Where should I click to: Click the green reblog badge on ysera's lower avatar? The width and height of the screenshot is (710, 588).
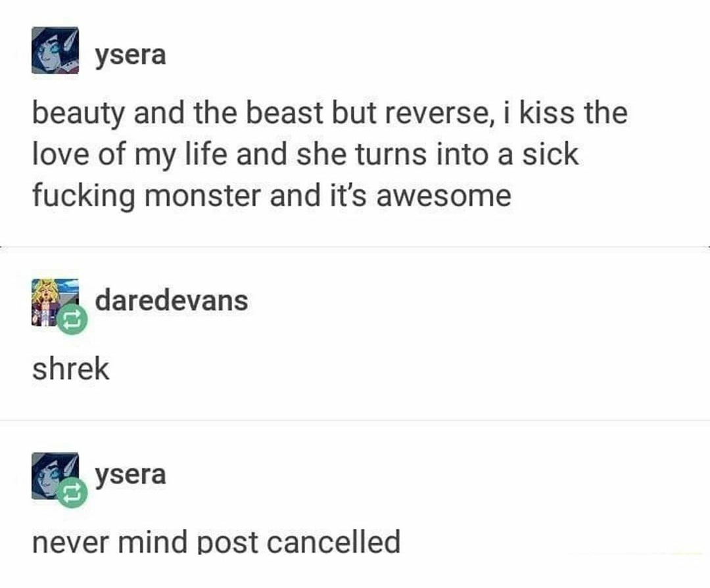(x=72, y=493)
